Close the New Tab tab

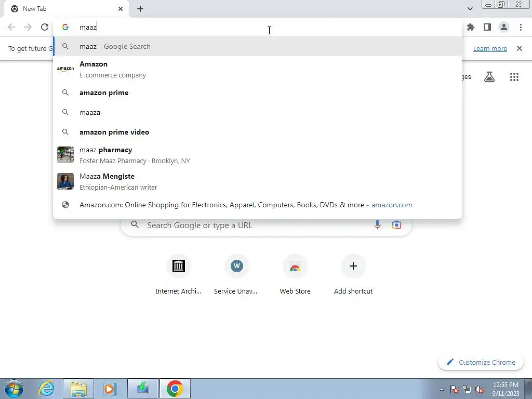click(121, 9)
